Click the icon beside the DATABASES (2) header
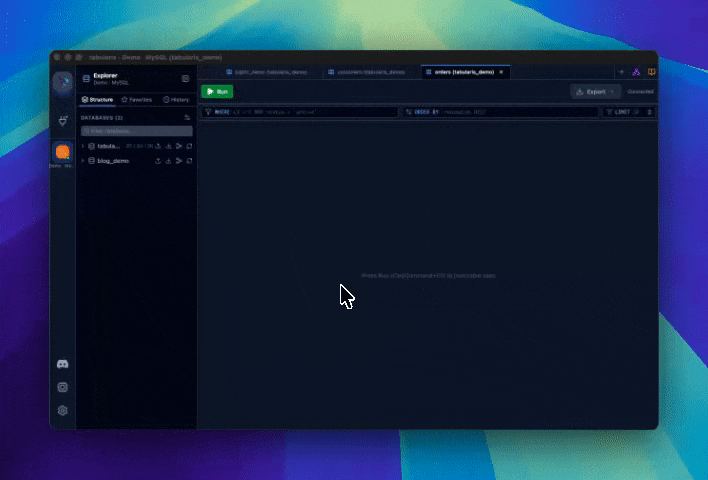 click(x=187, y=118)
